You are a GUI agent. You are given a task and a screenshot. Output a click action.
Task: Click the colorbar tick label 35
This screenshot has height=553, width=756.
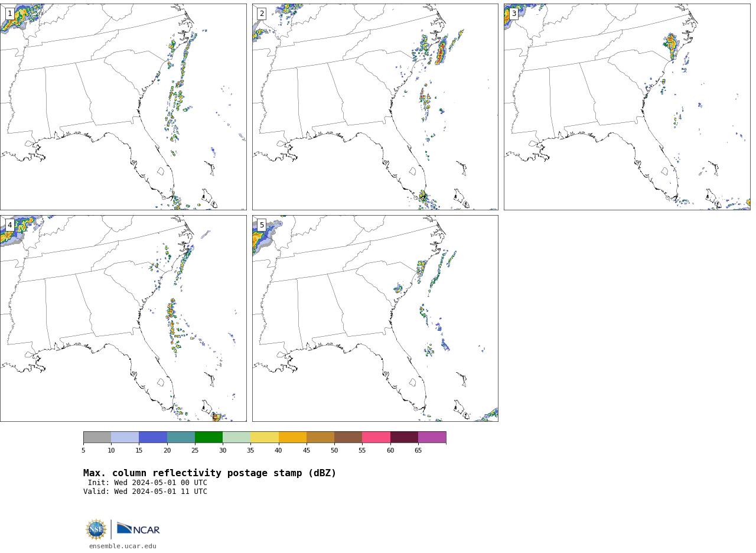[250, 451]
